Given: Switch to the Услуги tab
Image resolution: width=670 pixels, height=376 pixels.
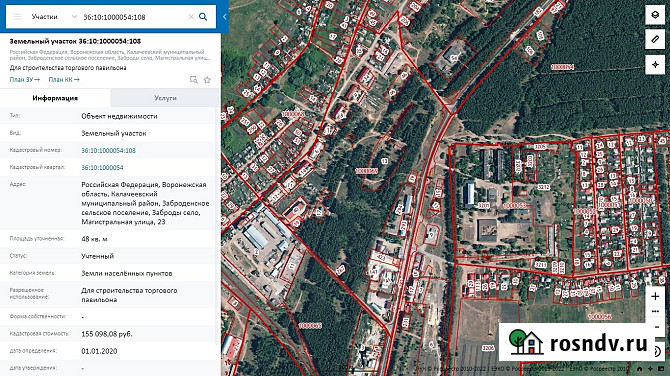Looking at the screenshot, I should coord(165,98).
